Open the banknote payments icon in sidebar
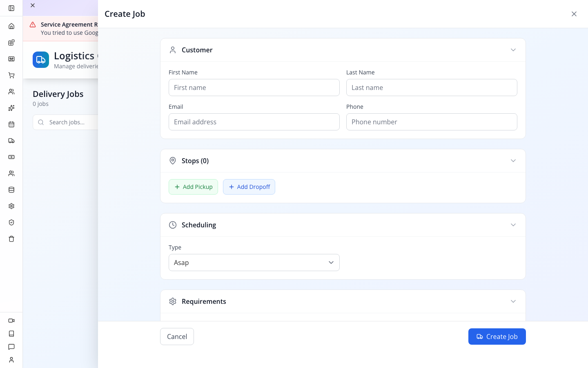Screen dimensions: 588x368 coord(11,157)
